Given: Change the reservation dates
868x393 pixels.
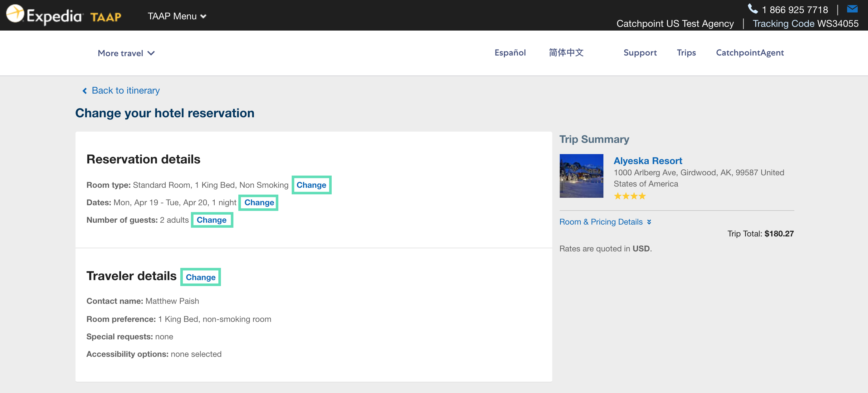Looking at the screenshot, I should tap(259, 202).
